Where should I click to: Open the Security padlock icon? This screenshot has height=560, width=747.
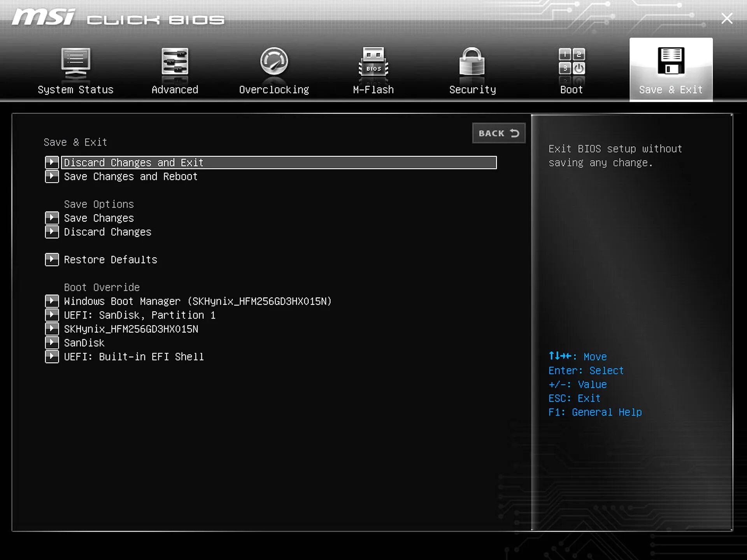point(472,62)
